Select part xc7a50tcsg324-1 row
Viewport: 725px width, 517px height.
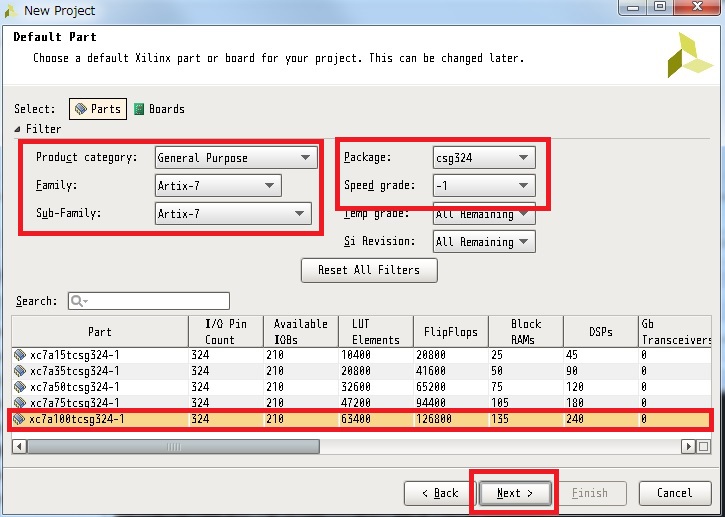tap(362, 387)
